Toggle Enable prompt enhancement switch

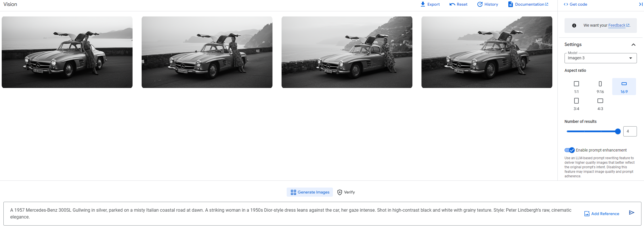tap(569, 150)
